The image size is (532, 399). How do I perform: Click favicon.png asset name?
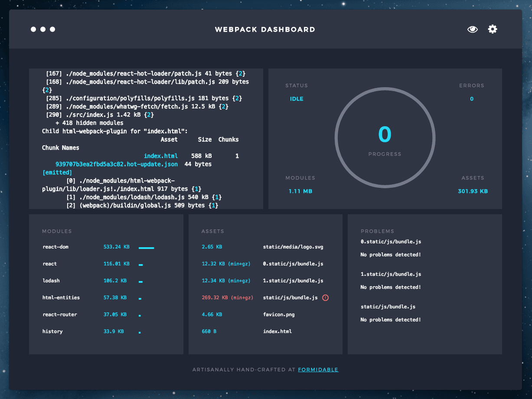[279, 314]
